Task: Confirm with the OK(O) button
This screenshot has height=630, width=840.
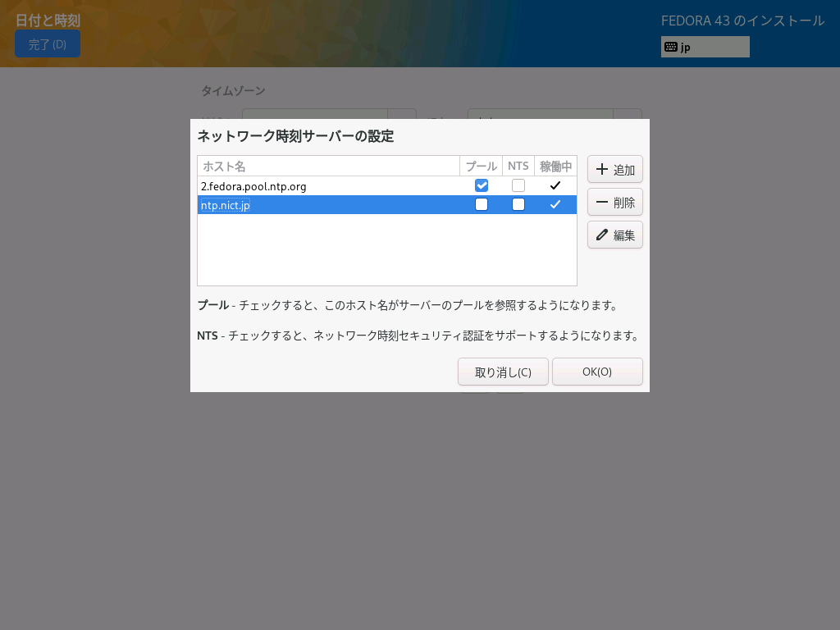Action: [x=597, y=372]
